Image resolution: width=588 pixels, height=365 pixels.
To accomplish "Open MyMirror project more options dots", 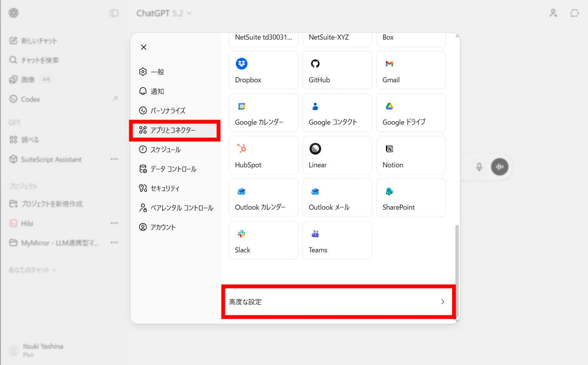I will point(114,243).
